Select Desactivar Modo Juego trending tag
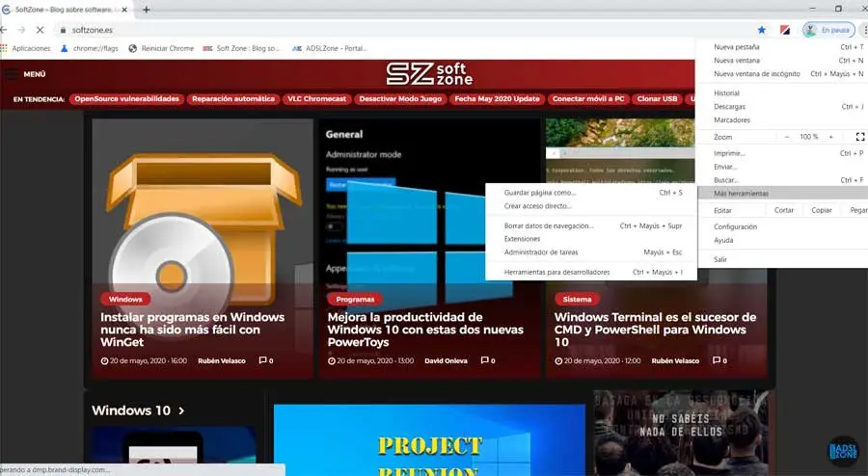 (400, 99)
